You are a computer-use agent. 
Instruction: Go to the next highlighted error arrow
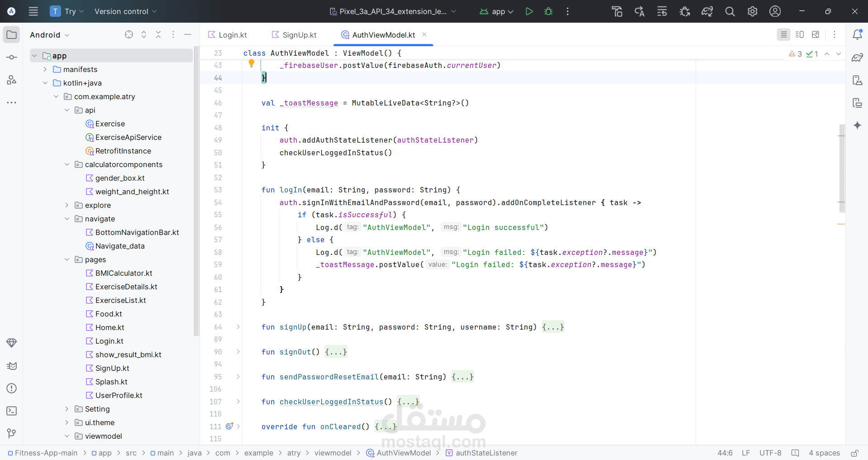point(839,54)
